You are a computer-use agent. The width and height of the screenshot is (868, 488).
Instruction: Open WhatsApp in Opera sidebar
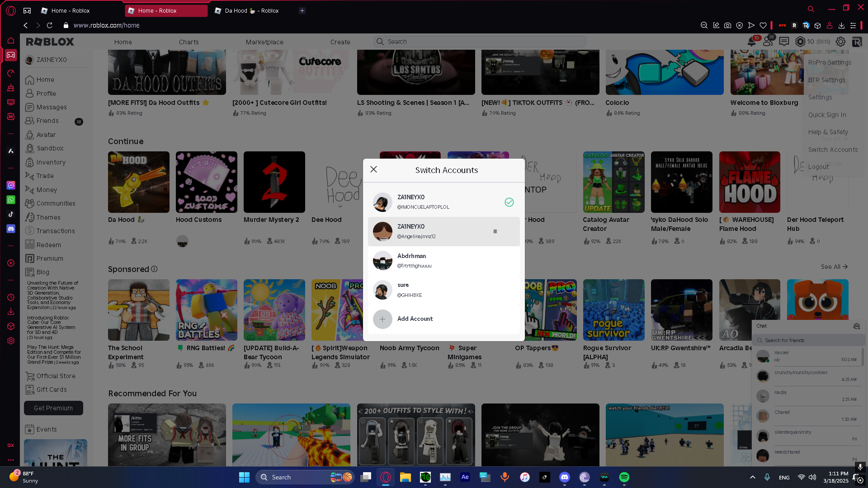pyautogui.click(x=11, y=200)
